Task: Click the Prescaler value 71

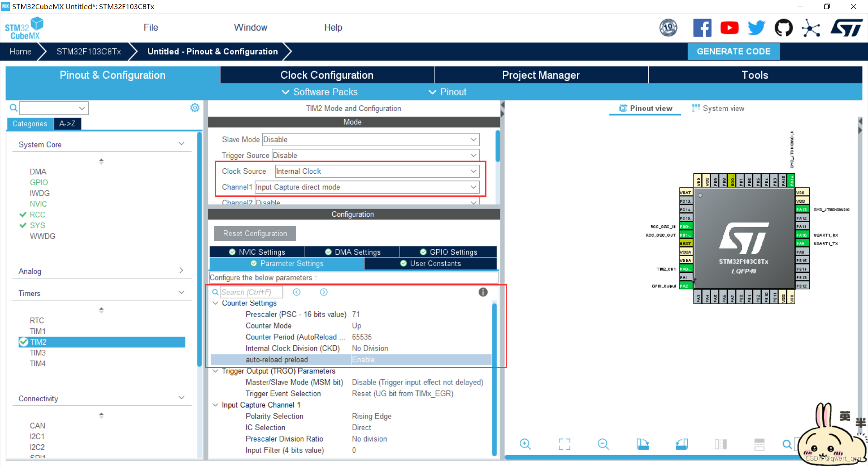Action: pos(356,314)
